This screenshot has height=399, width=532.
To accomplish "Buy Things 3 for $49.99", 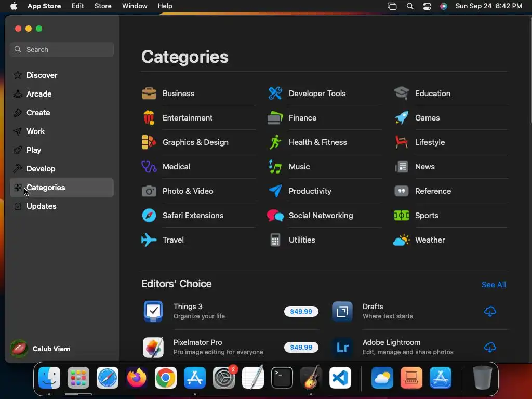I will 301,312.
